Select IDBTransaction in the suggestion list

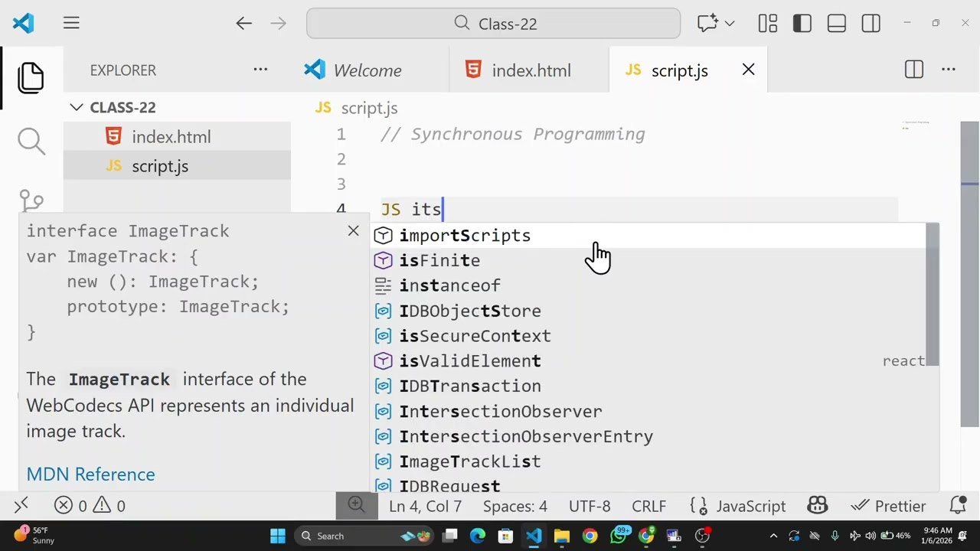pos(648,386)
